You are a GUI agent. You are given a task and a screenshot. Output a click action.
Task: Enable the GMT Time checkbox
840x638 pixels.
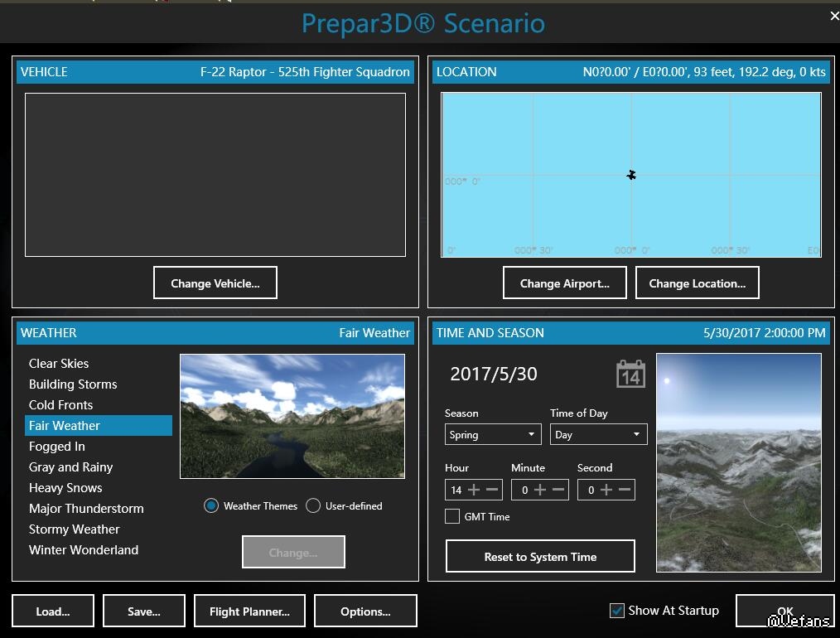click(x=452, y=516)
